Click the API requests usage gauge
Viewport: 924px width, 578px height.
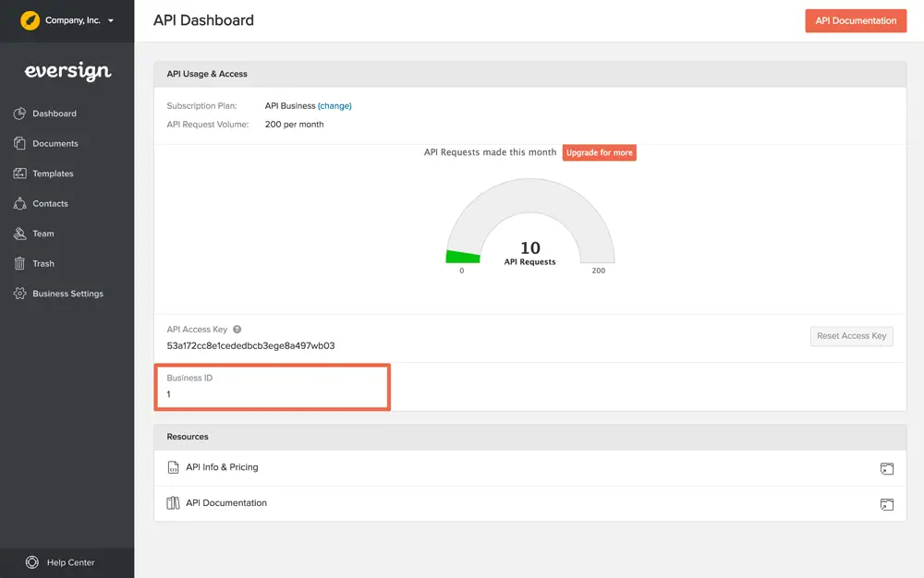point(529,221)
